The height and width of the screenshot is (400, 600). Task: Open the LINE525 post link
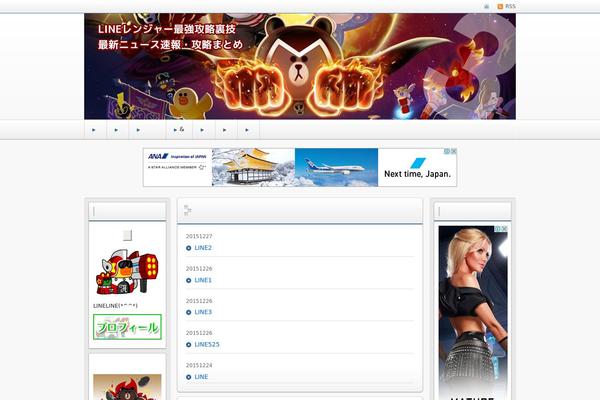pos(207,344)
